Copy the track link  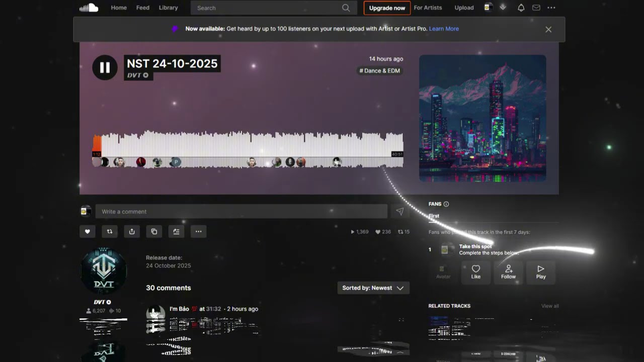point(154,231)
